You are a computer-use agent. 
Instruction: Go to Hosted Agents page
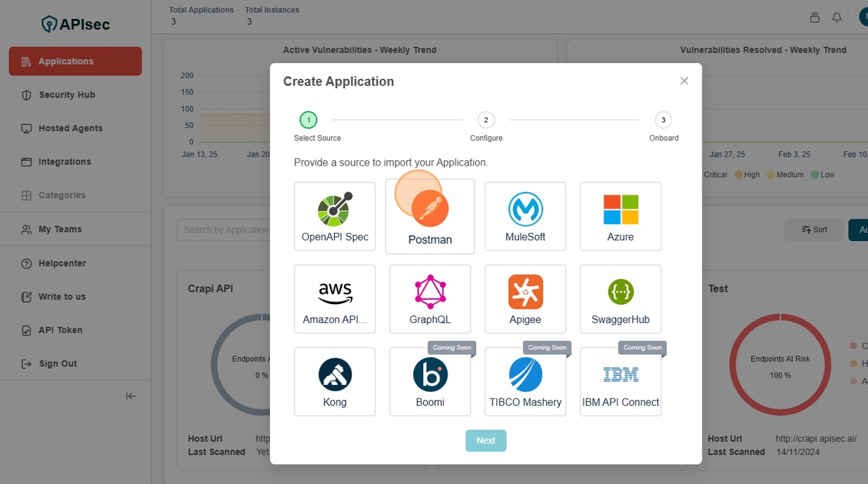(71, 128)
